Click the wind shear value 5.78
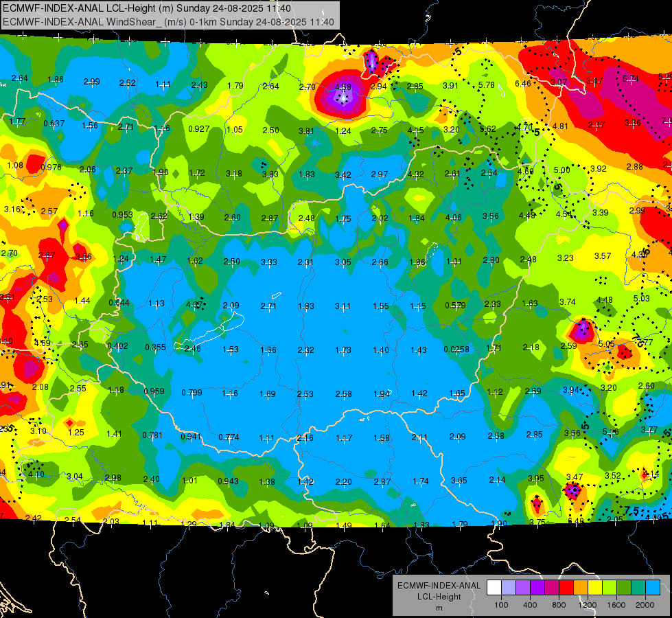The width and height of the screenshot is (672, 618). coord(487,85)
